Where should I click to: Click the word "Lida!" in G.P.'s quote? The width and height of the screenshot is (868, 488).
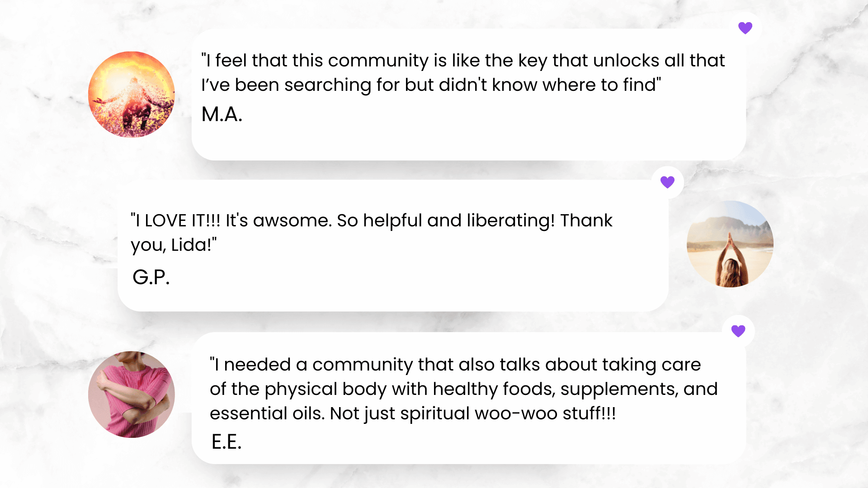[194, 245]
